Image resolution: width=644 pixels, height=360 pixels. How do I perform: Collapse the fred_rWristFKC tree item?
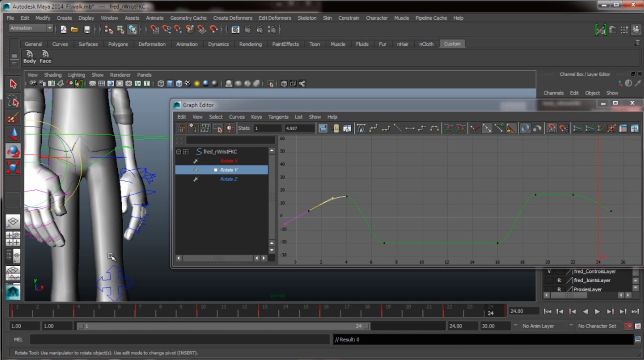tap(178, 151)
